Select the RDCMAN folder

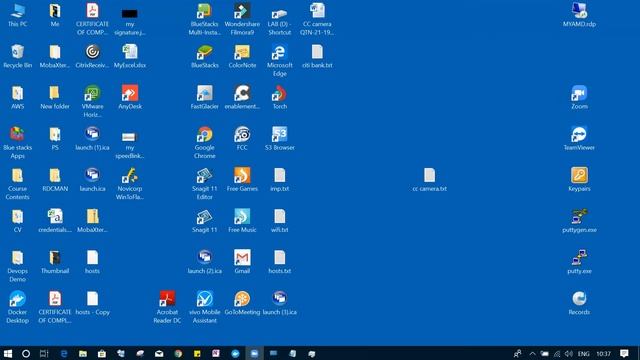55,180
